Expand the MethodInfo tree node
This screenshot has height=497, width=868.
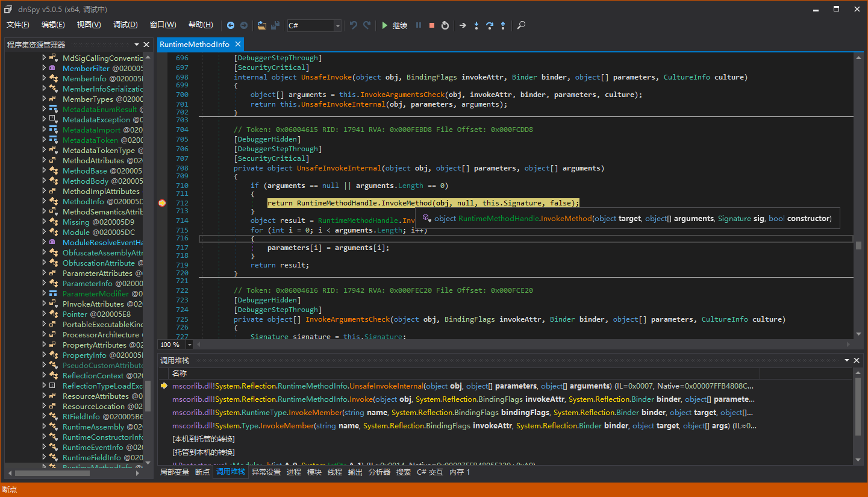coord(44,202)
